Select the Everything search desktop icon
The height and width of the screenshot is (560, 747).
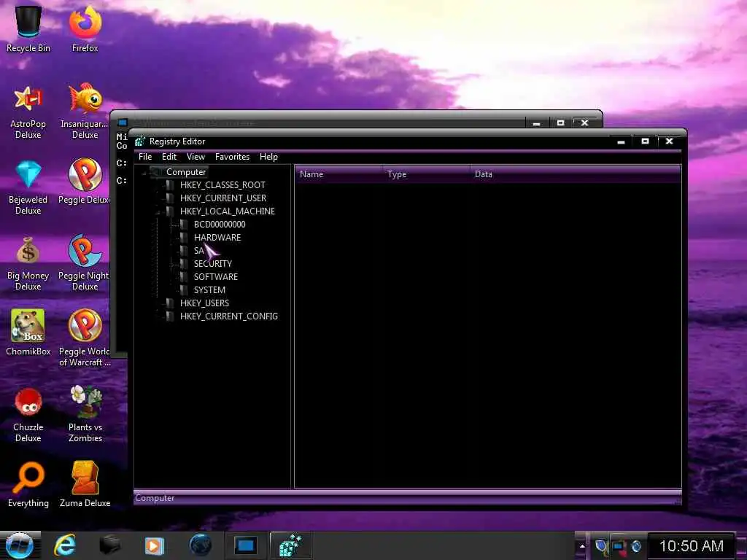pyautogui.click(x=28, y=484)
